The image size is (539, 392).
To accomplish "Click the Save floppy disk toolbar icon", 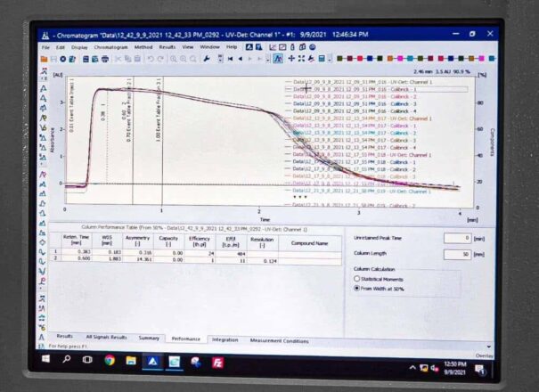I will (53, 59).
